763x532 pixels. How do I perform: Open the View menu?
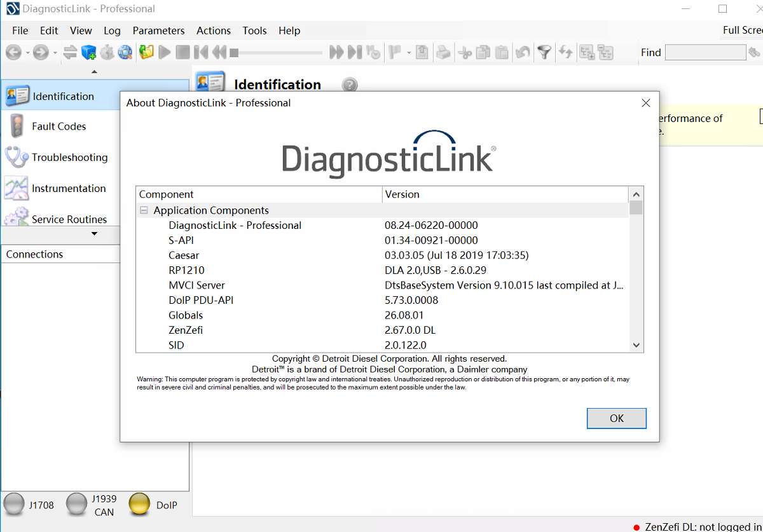[x=81, y=31]
